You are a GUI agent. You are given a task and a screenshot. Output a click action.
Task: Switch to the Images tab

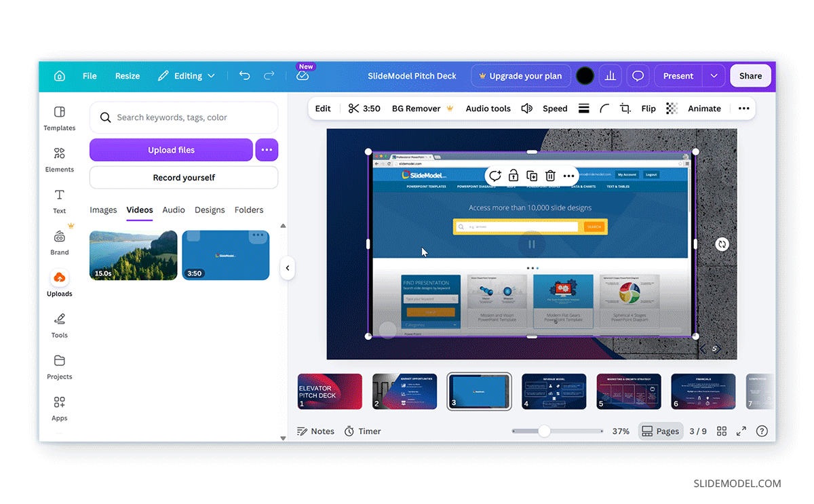103,210
